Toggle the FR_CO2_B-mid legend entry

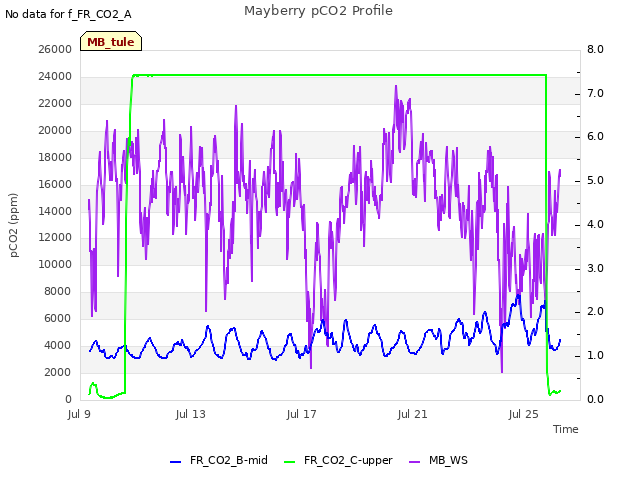coord(219,460)
